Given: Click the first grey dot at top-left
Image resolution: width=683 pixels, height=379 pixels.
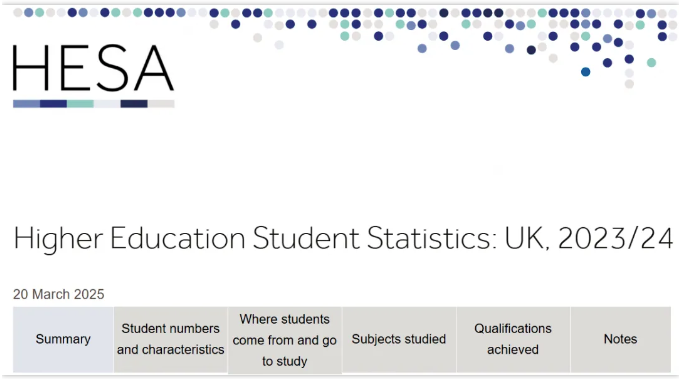Looking at the screenshot, I should click(x=18, y=13).
